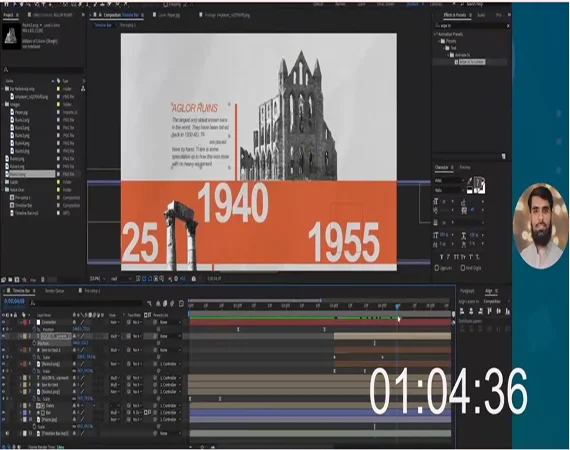Collapse Animation Presets tree in Effects panel
The width and height of the screenshot is (570, 450).
(435, 34)
